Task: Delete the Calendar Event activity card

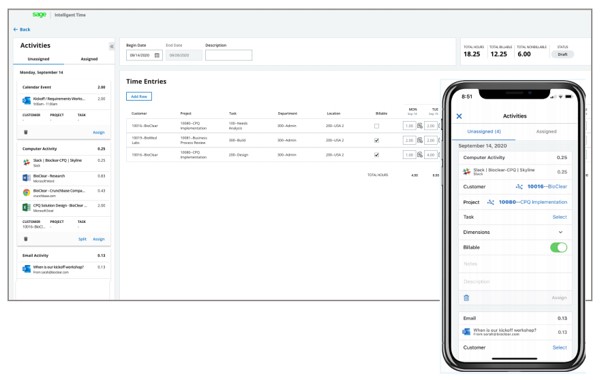Action: point(26,132)
